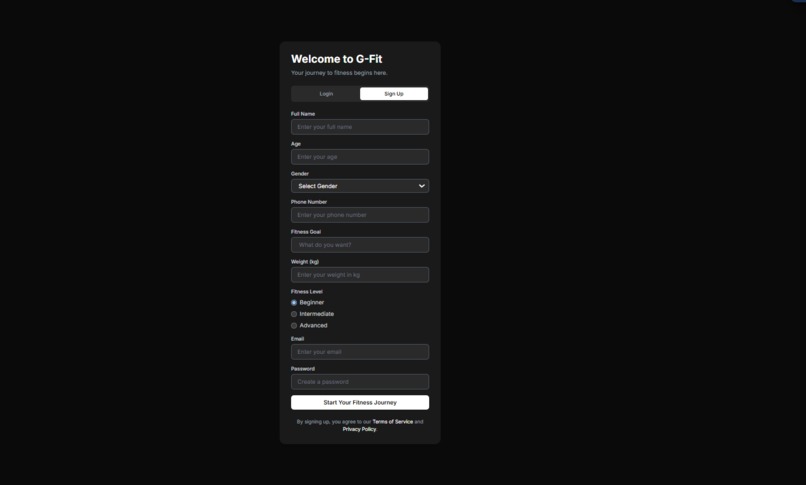Focus the Age input field
This screenshot has height=485, width=806.
click(x=360, y=157)
